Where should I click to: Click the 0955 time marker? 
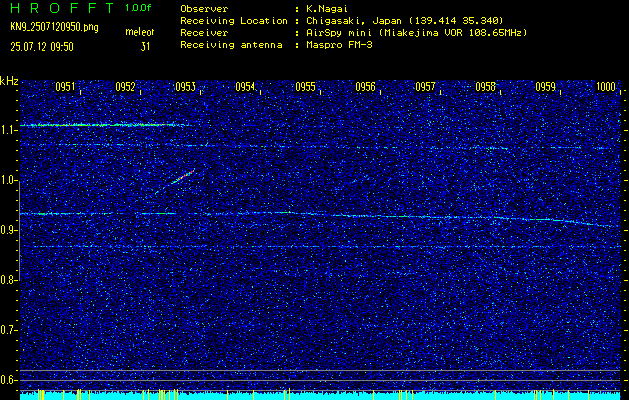coord(305,87)
